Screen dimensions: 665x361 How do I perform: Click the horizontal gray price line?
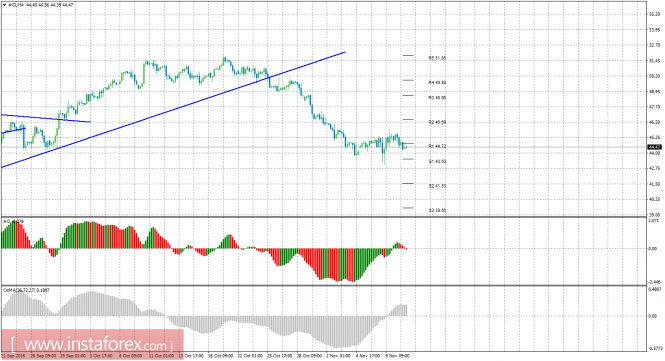(324, 147)
